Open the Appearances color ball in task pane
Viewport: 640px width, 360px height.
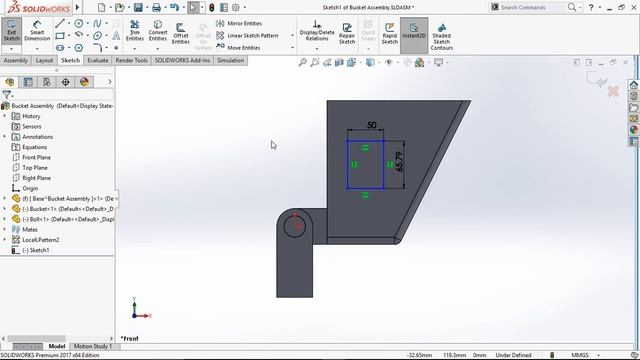tap(633, 130)
